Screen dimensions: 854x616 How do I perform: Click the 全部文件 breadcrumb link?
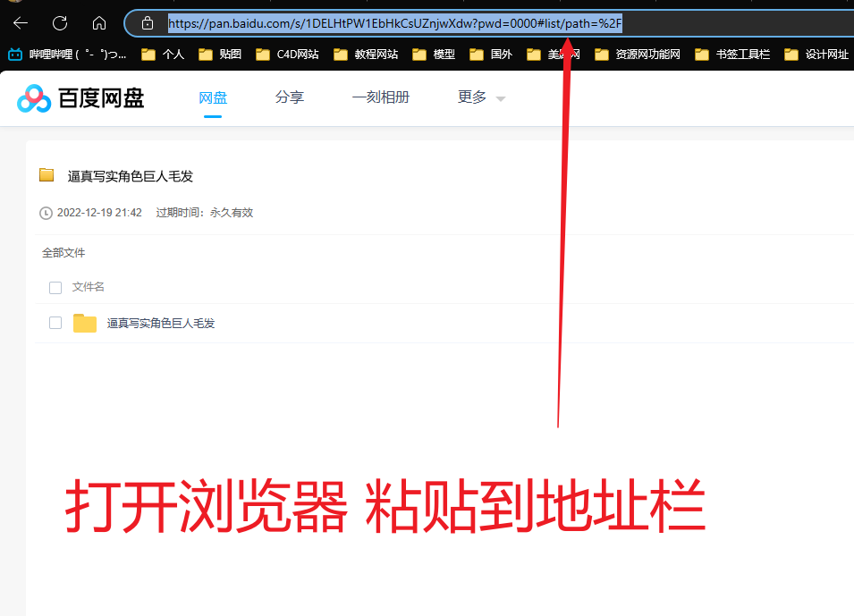[x=63, y=253]
